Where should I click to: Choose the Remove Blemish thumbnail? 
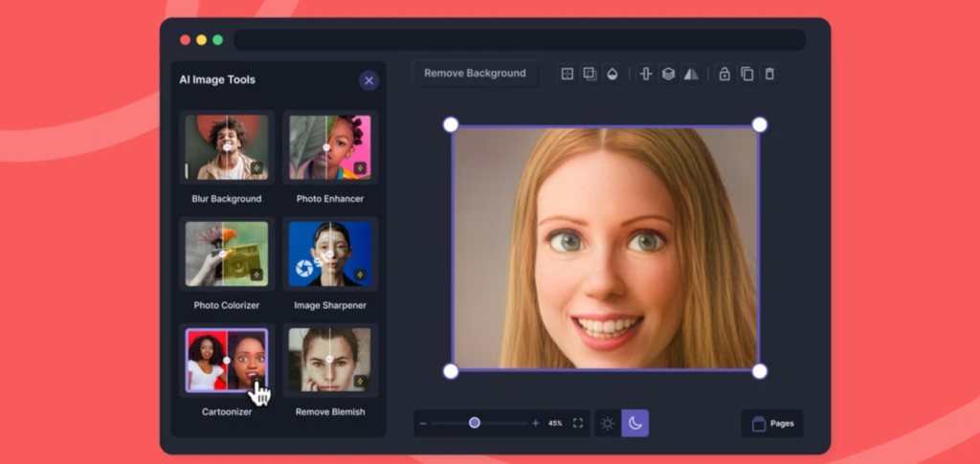pyautogui.click(x=330, y=361)
